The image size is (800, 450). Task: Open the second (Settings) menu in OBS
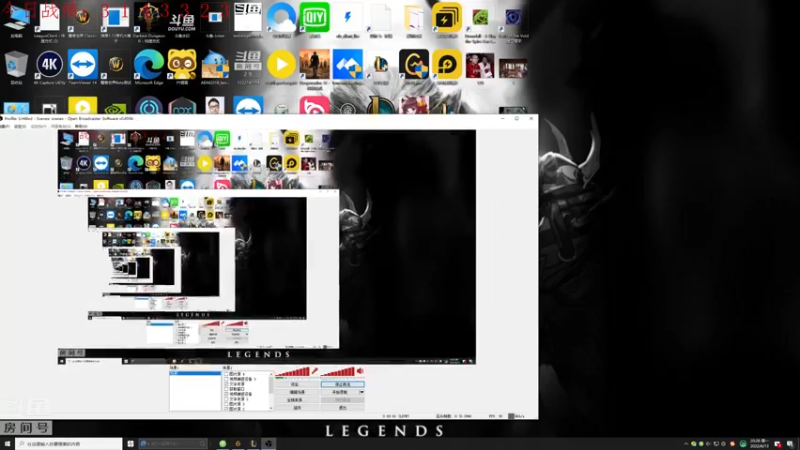pos(20,126)
